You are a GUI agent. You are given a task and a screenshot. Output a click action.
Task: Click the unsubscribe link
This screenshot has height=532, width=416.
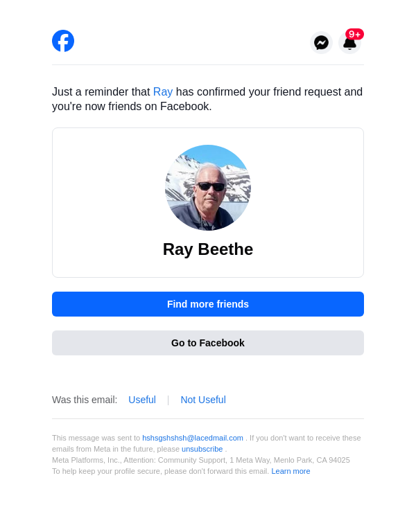pyautogui.click(x=202, y=449)
